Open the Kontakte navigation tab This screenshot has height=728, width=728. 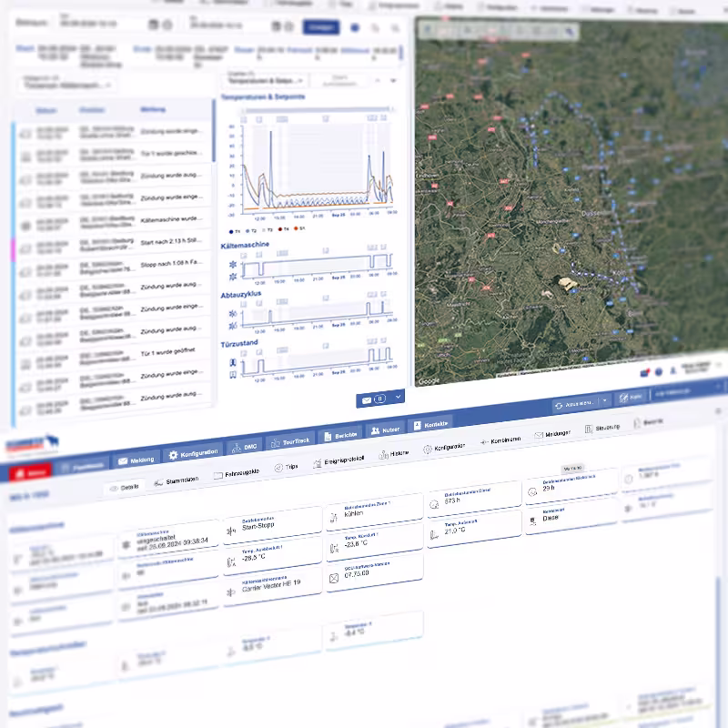[x=430, y=425]
